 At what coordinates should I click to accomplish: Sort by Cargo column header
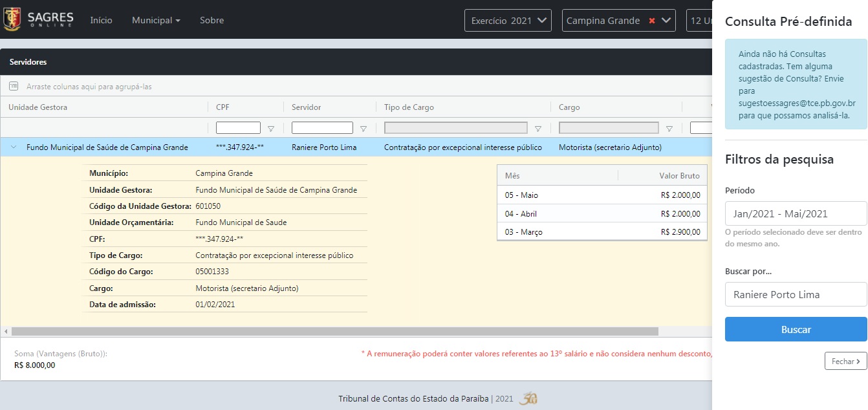(569, 107)
